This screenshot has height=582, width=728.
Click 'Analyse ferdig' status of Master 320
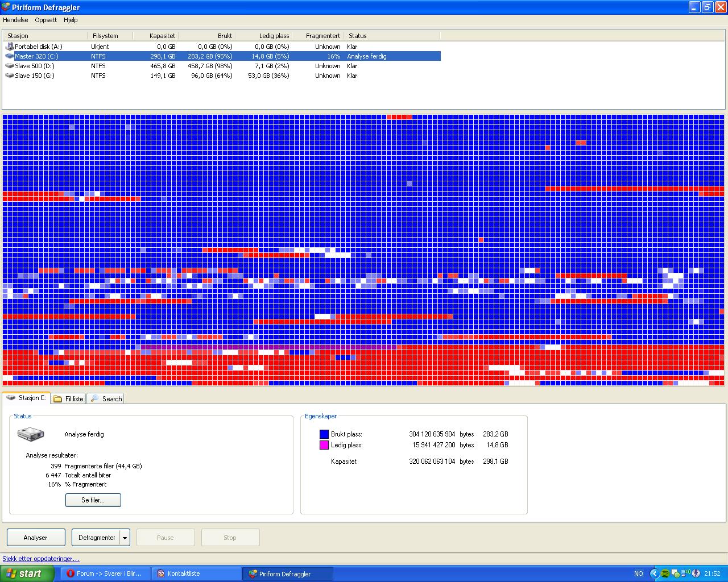[x=367, y=56]
